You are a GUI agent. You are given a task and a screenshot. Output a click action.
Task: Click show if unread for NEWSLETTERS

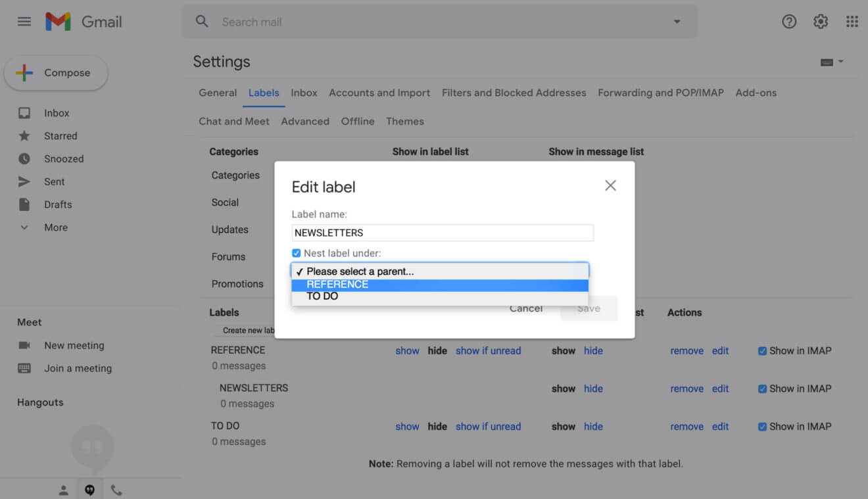(x=489, y=388)
